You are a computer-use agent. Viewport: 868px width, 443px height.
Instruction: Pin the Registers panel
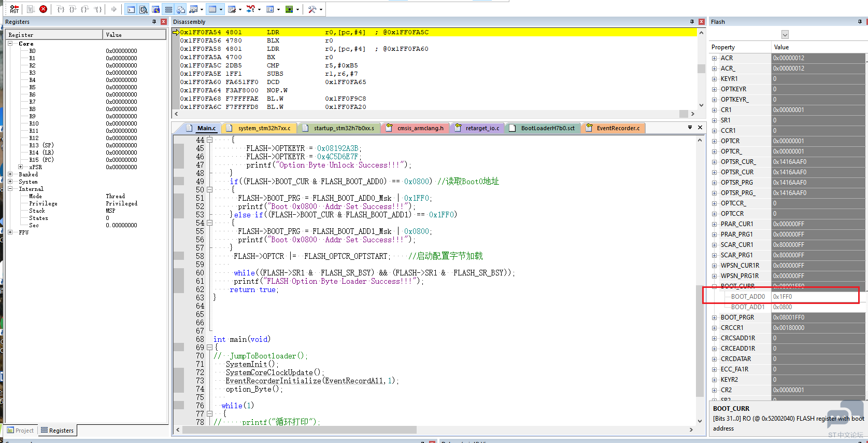coord(154,22)
